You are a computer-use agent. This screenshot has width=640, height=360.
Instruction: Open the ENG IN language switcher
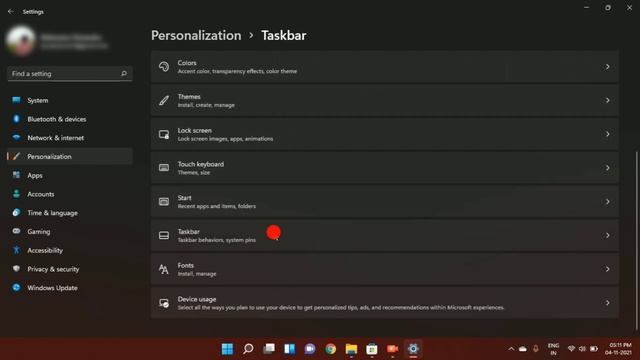553,349
